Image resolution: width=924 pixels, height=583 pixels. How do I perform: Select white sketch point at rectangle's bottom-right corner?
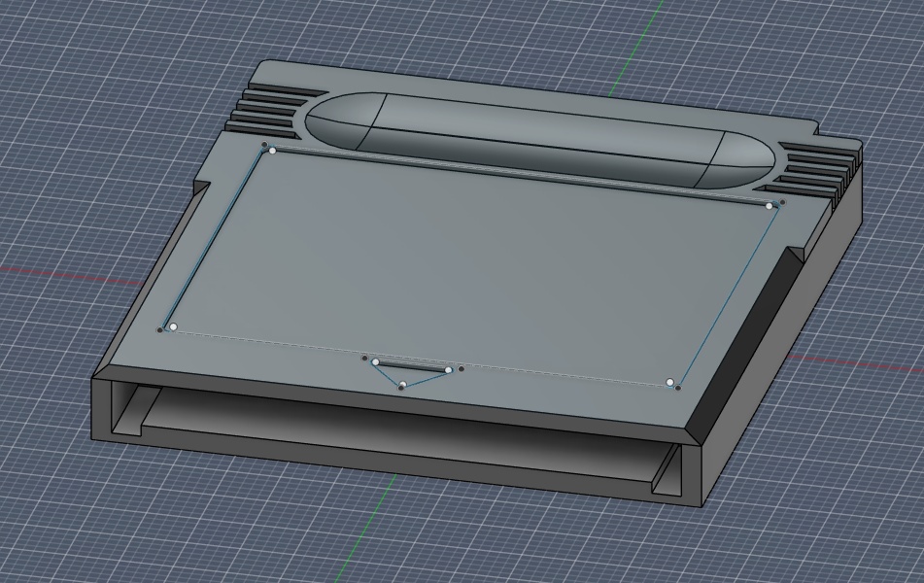(670, 383)
